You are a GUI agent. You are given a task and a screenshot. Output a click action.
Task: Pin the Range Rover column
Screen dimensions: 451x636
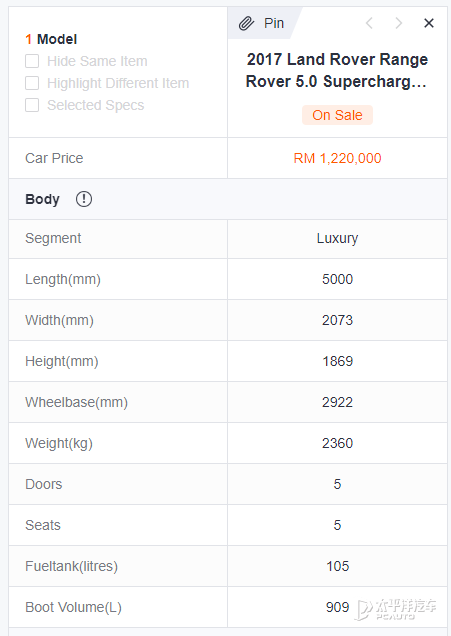(262, 23)
